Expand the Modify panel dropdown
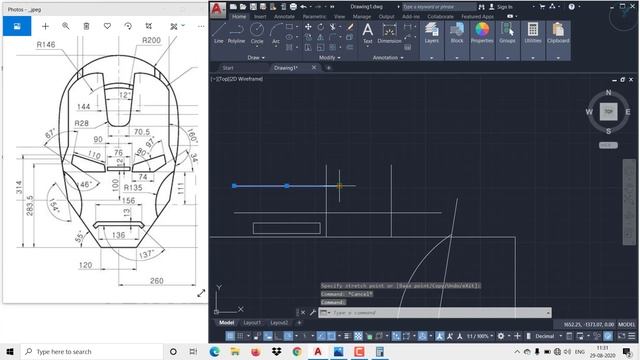This screenshot has height=360, width=640. coord(330,58)
